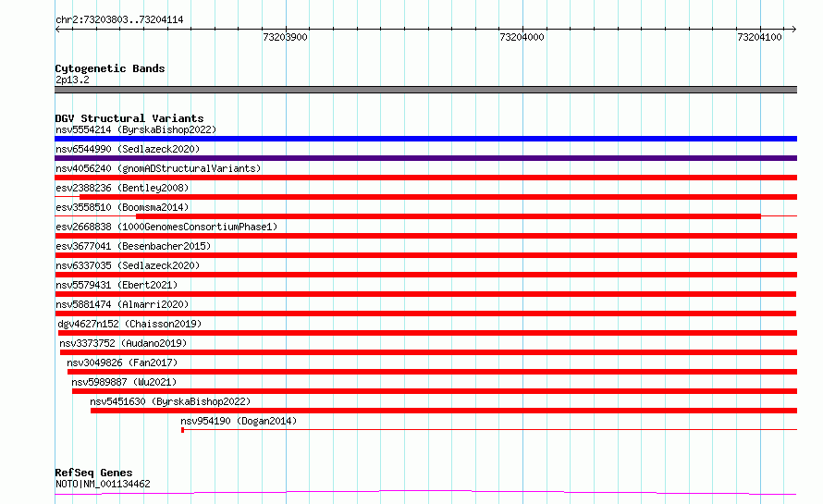
Task: Click ruler position 73204000
Action: point(522,37)
